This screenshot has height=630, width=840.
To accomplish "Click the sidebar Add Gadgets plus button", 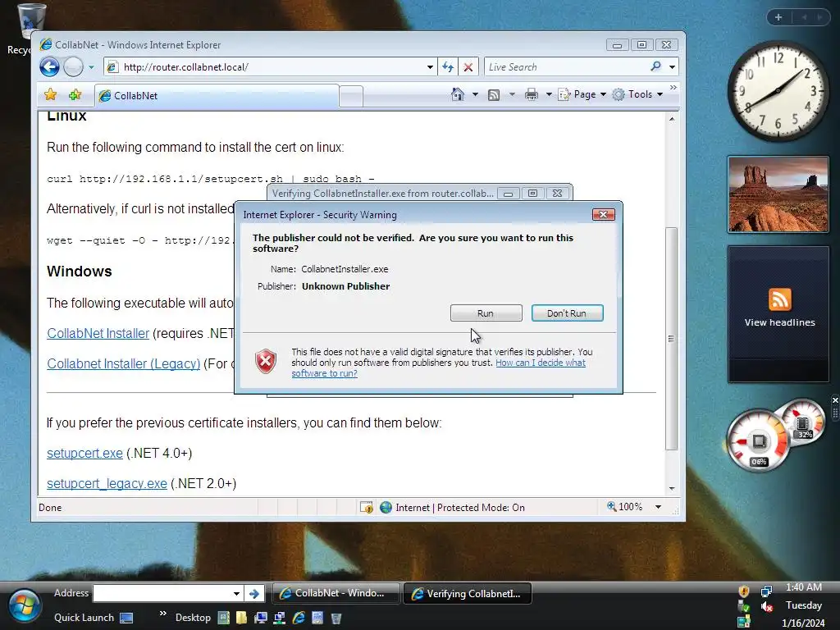I will click(778, 17).
